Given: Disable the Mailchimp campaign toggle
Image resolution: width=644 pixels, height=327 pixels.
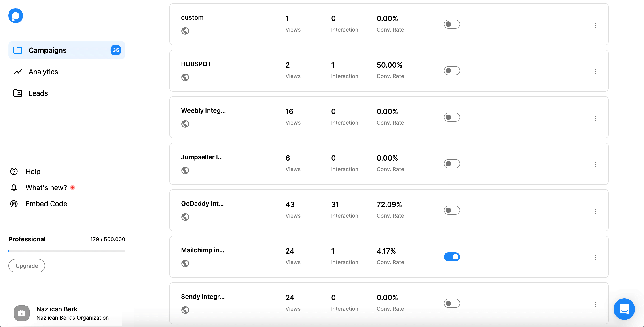Looking at the screenshot, I should [452, 257].
